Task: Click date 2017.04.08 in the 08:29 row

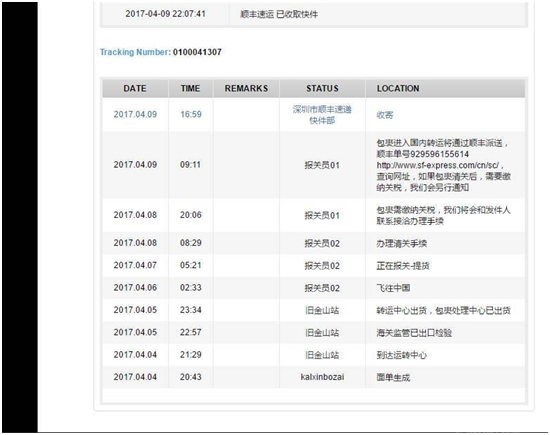Action: 135,243
